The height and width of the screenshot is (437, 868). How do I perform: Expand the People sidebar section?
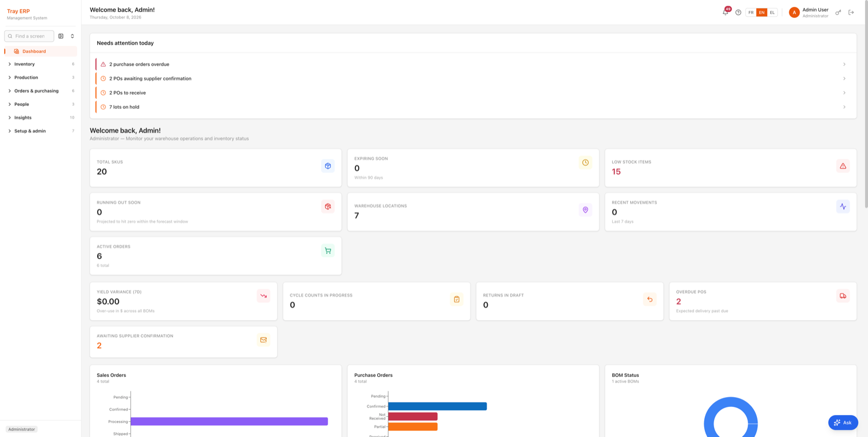click(x=41, y=104)
